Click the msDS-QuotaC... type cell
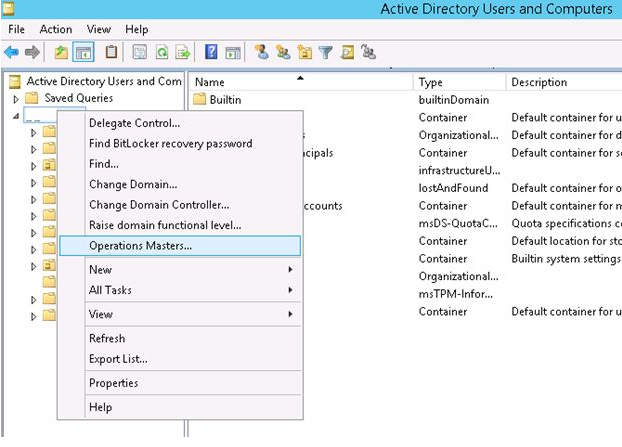 [458, 223]
